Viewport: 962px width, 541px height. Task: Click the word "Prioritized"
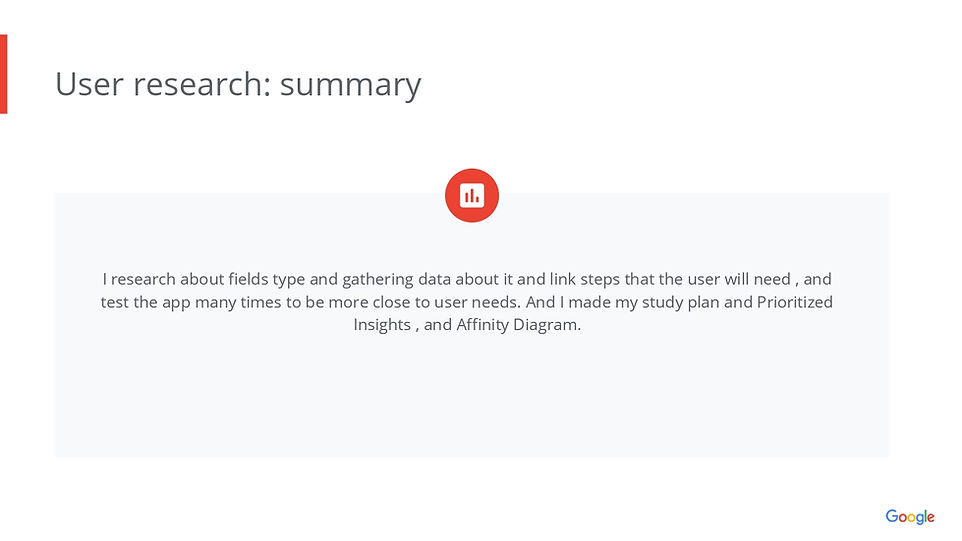(x=794, y=302)
